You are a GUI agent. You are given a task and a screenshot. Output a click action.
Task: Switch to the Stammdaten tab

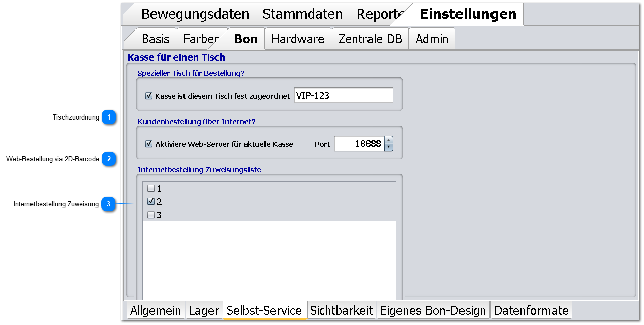pyautogui.click(x=302, y=14)
